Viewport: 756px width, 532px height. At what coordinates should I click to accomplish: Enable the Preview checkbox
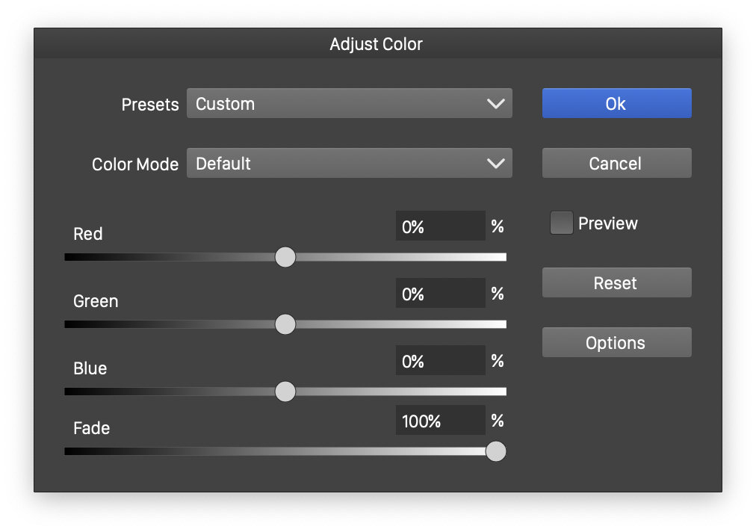click(x=561, y=223)
